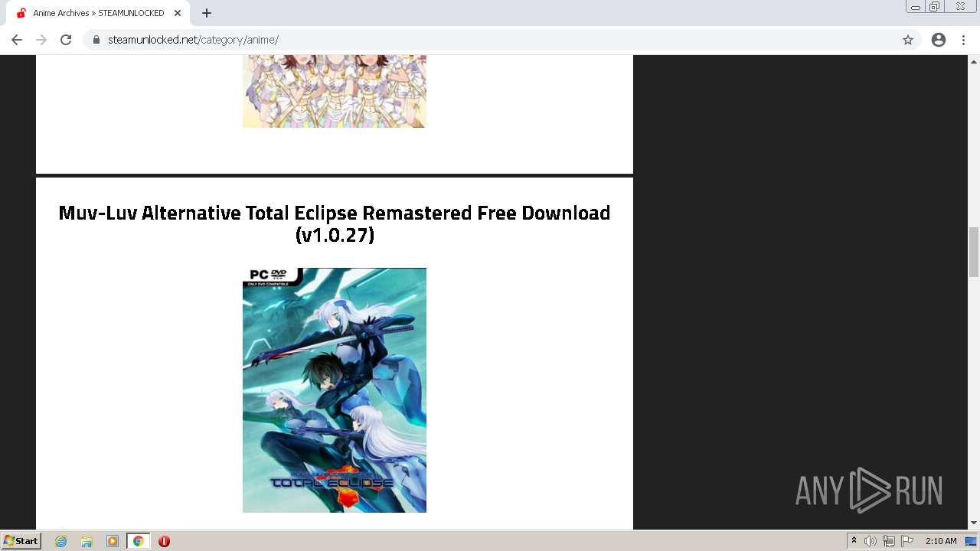Click the scrollbar up arrow
The width and height of the screenshot is (980, 551).
coord(974,61)
